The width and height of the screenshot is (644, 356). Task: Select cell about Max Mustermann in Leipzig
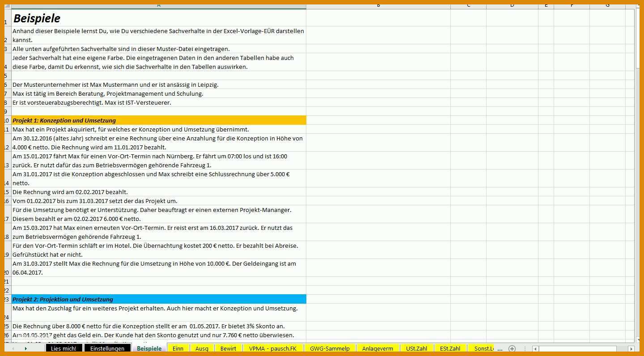(159, 85)
